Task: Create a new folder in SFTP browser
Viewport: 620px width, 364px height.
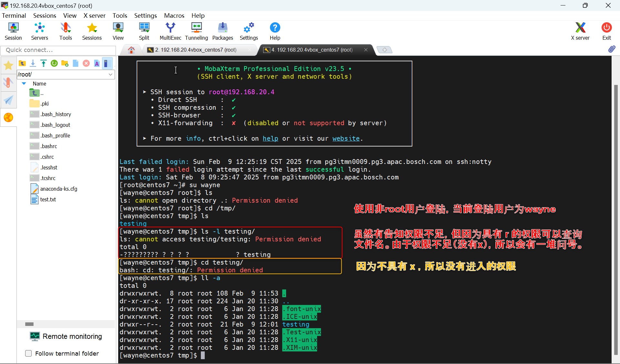Action: tap(65, 64)
